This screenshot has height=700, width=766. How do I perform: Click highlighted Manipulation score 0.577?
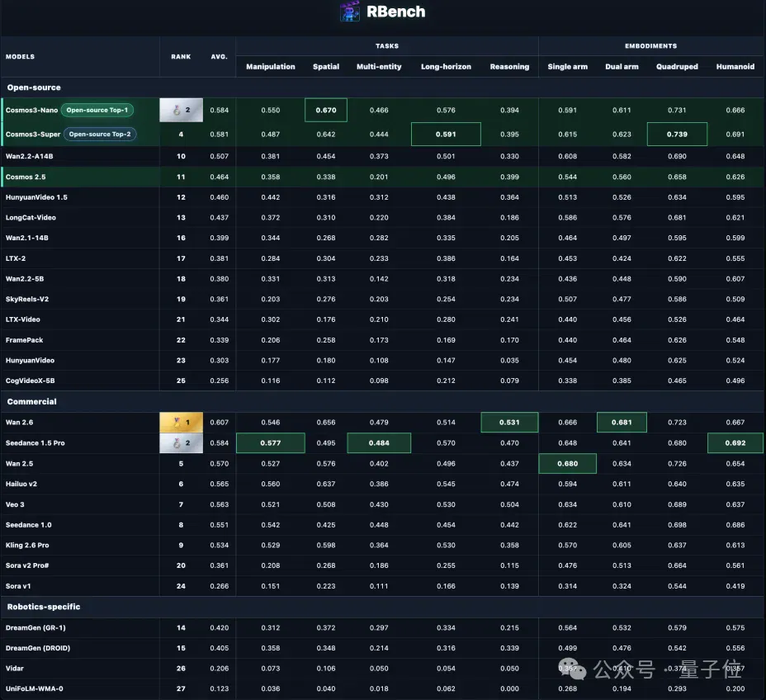click(271, 443)
